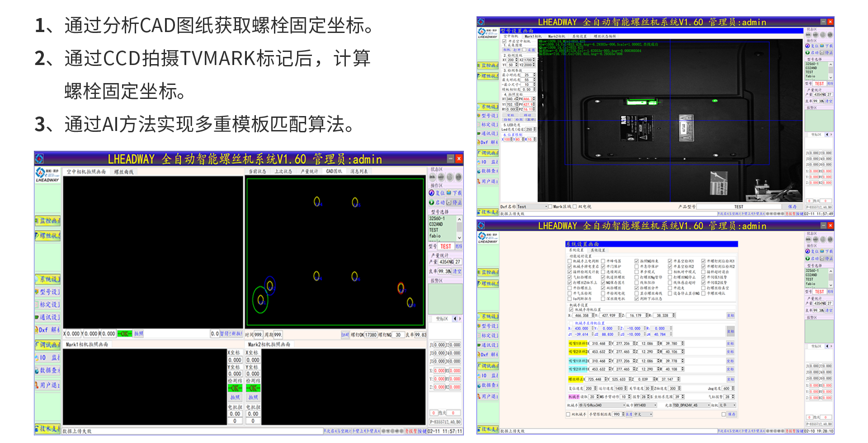
Task: Toggle 开启空中相机 checkbox in model settings window
Action: click(505, 41)
